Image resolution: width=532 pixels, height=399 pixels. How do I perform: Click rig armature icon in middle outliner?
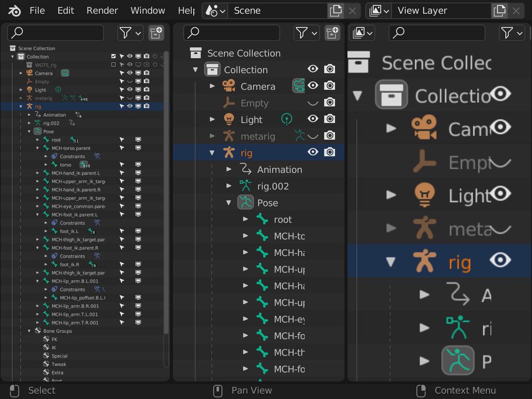click(x=229, y=153)
